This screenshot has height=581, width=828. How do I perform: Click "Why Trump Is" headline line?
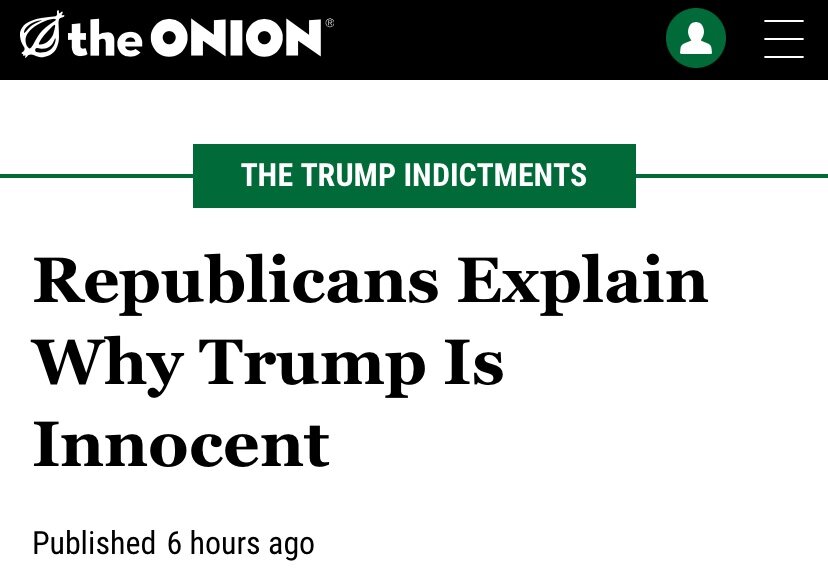268,364
